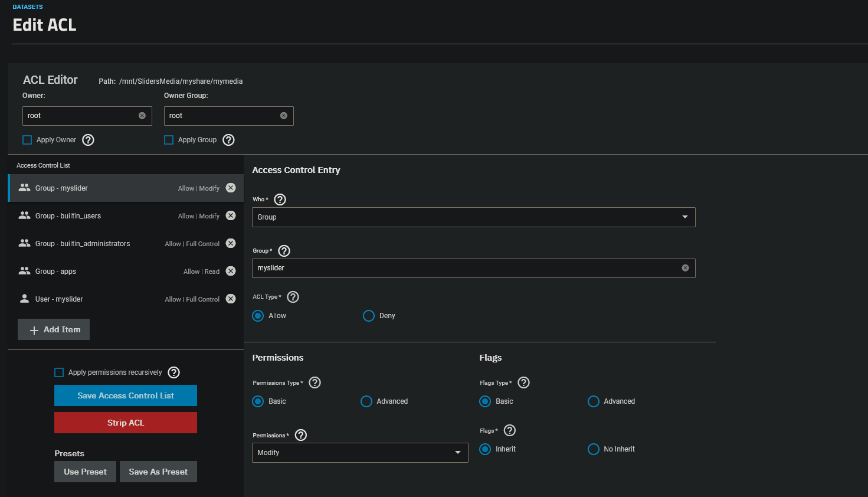The image size is (868, 497).
Task: Enable the Apply Group checkbox
Action: tap(169, 140)
